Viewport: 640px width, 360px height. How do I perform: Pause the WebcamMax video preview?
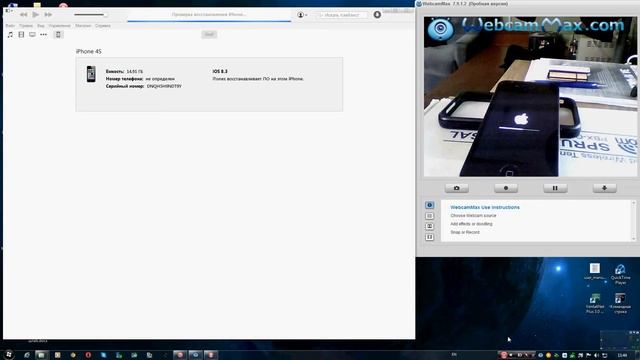(x=555, y=188)
